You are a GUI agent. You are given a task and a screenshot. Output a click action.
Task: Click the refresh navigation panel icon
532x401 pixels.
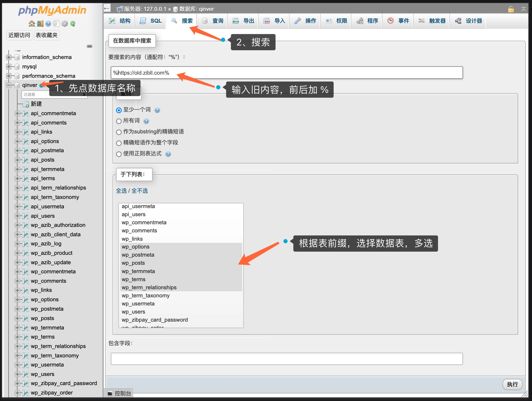pos(73,23)
